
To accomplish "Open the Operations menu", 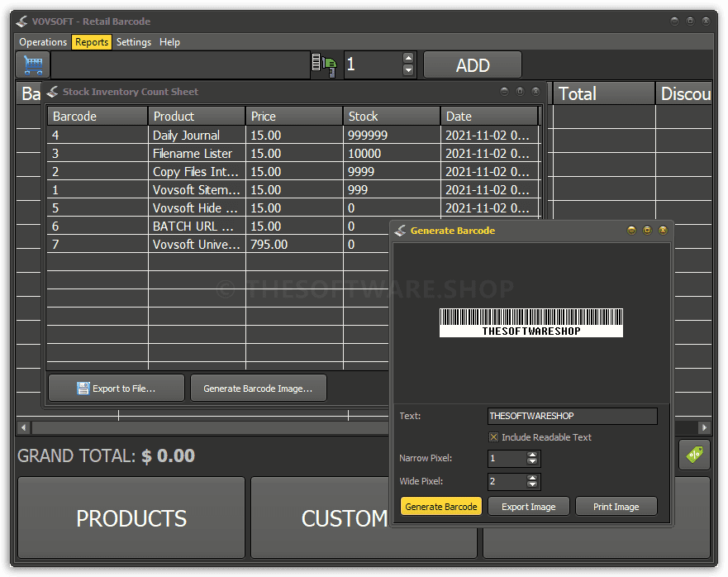I will pos(43,42).
